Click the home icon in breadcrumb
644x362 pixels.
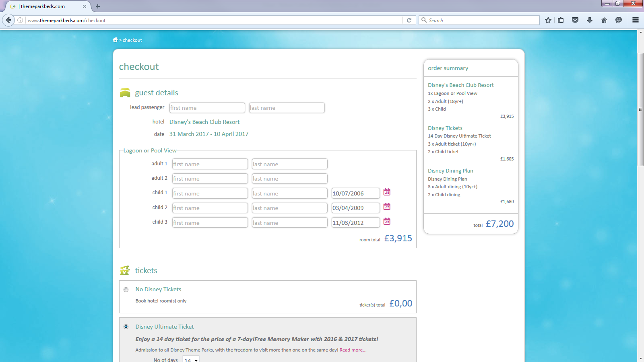coord(115,40)
